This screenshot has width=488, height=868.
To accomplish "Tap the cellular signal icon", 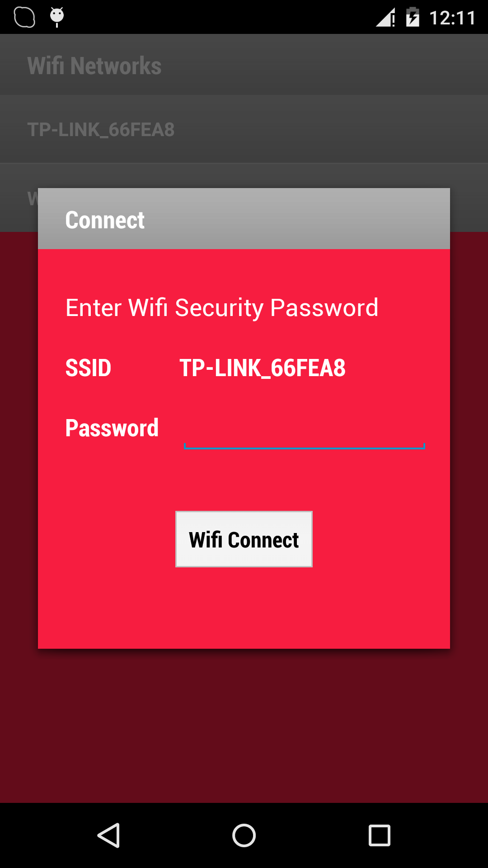I will (385, 17).
